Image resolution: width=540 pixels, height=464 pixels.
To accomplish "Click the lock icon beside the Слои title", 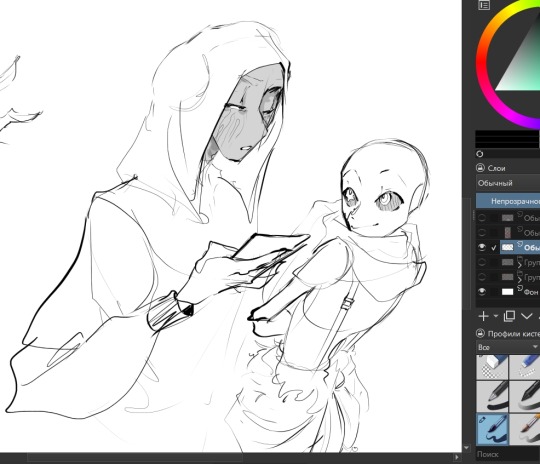I will [480, 168].
